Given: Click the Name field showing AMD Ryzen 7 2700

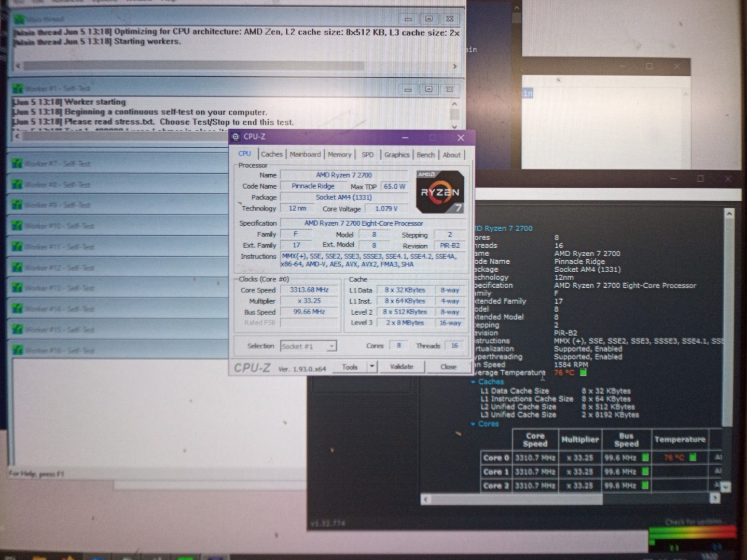Looking at the screenshot, I should (x=344, y=175).
